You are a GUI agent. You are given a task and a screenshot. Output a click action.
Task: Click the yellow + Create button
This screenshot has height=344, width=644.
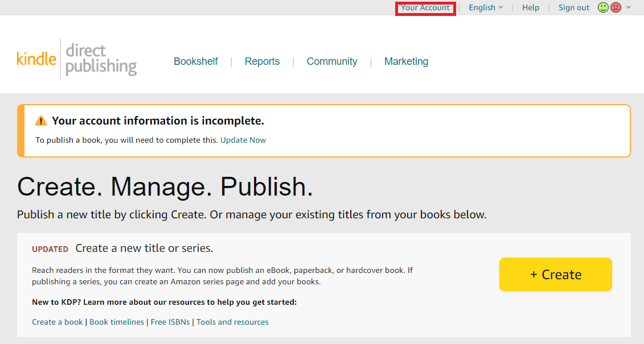[555, 274]
